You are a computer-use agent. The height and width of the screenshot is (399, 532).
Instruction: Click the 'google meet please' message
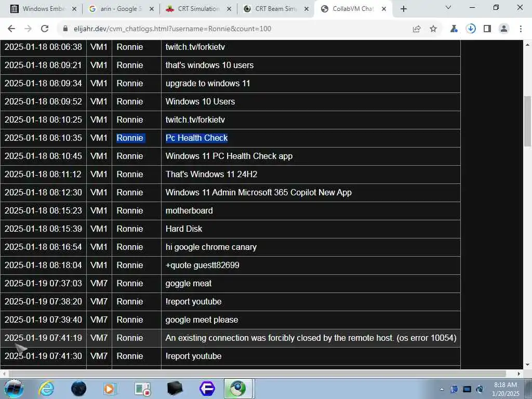click(202, 320)
